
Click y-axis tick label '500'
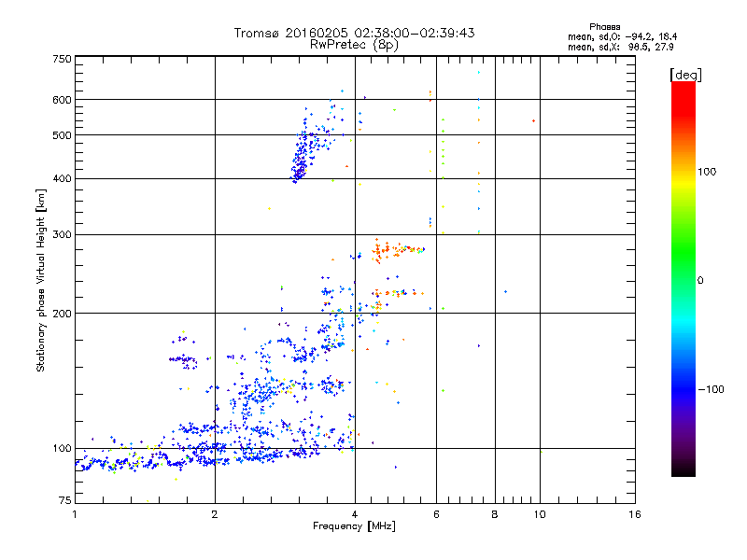coord(62,135)
